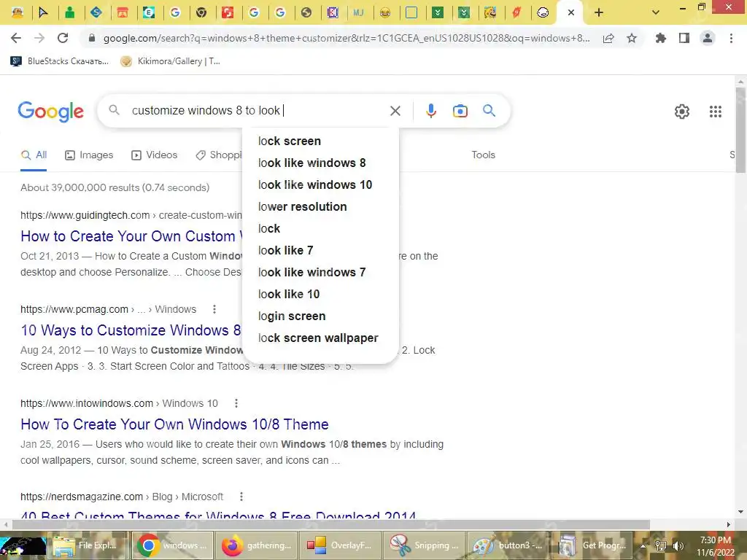
Task: Open the Google apps grid
Action: click(x=715, y=112)
